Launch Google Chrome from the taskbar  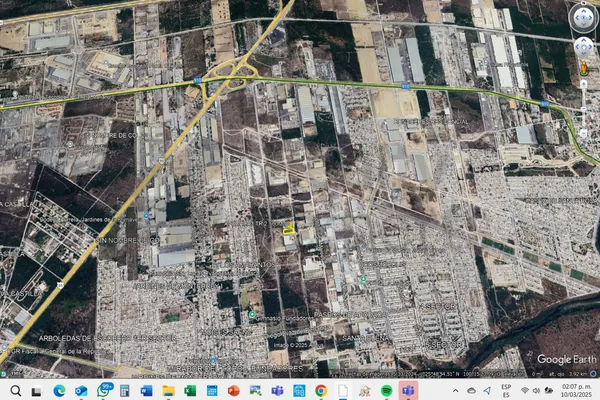click(321, 389)
